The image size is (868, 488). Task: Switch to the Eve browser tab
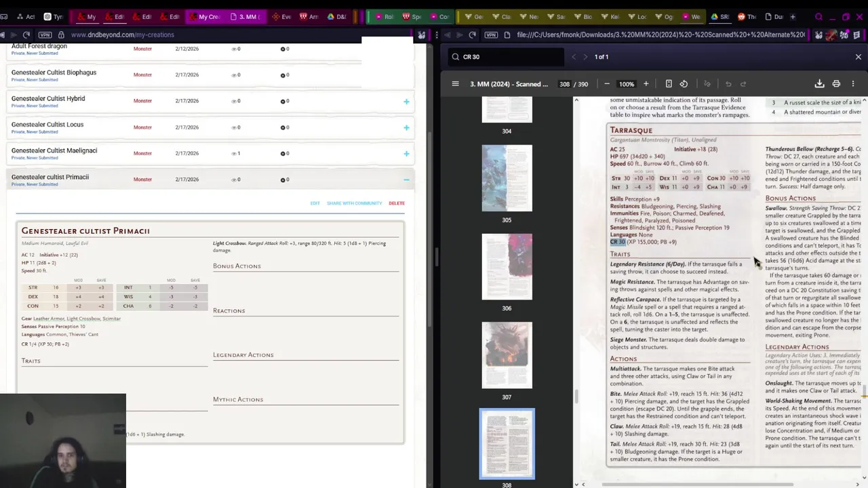[x=281, y=17]
